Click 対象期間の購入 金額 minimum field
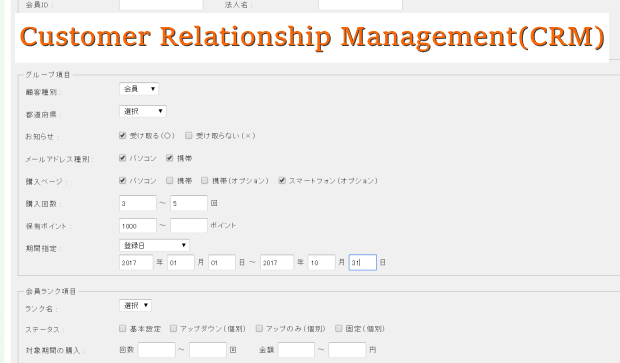Viewport: 620px width, 363px height. coord(296,350)
